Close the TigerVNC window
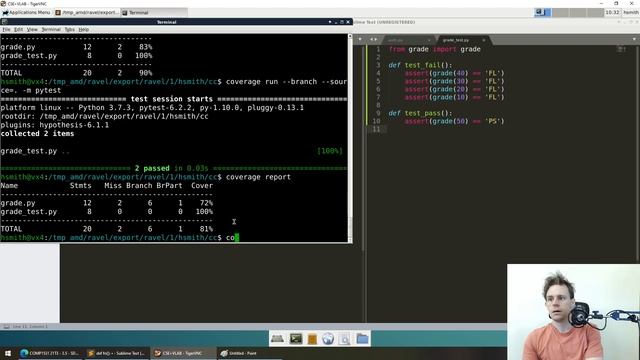The height and width of the screenshot is (360, 640). (x=631, y=3)
